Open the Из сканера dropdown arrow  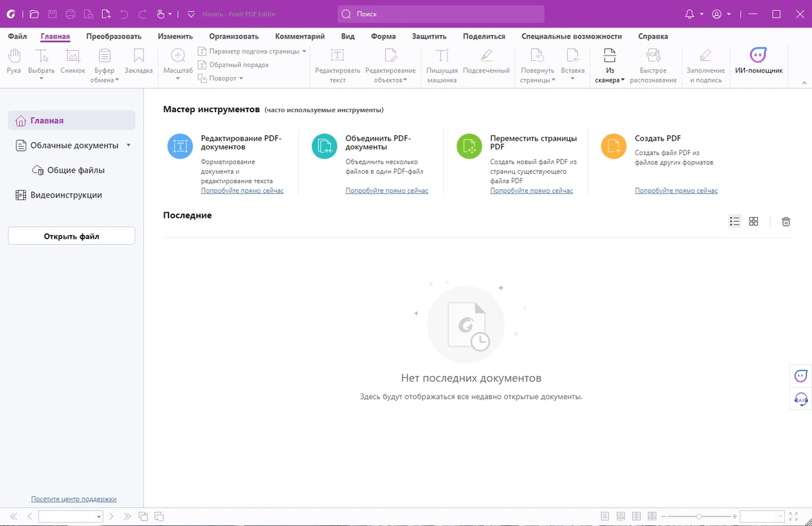coord(623,80)
